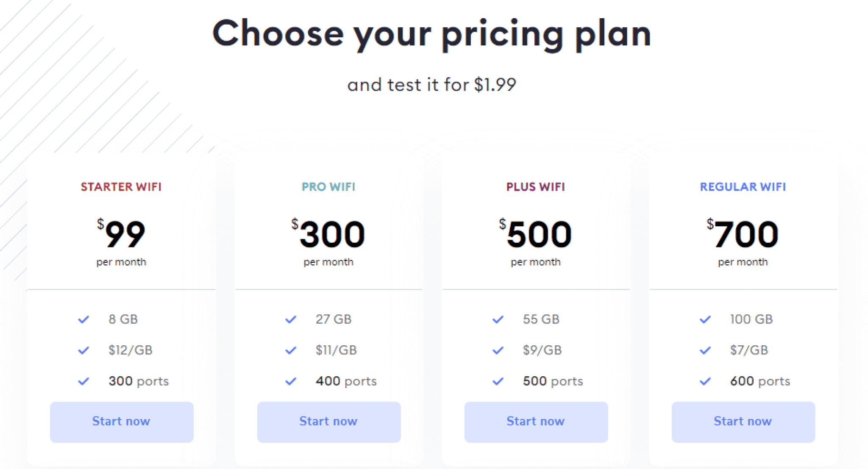Click the checkmark beside $7/GB
The image size is (868, 469).
coord(705,350)
